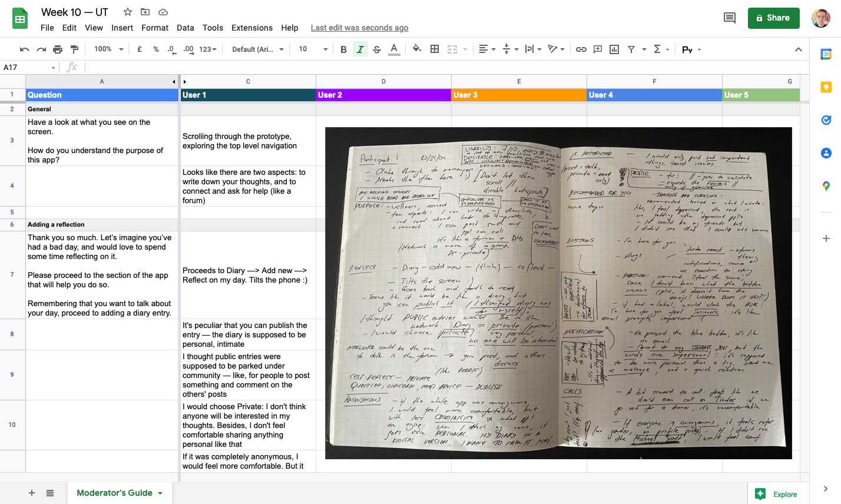Click the insert chart icon
Screen dimensions: 841x504
(614, 49)
